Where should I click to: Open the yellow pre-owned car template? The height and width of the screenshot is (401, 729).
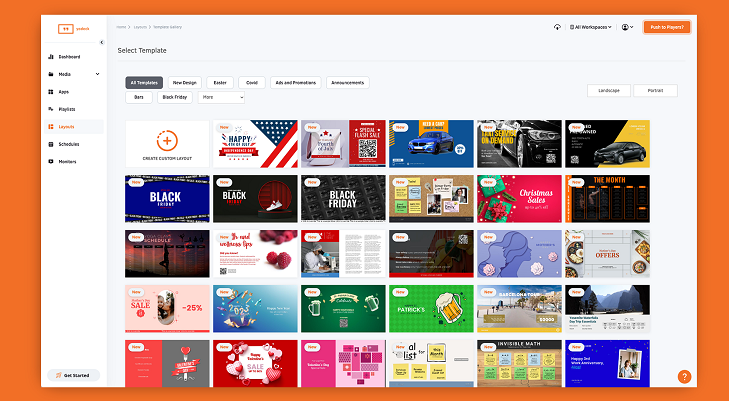tap(607, 144)
